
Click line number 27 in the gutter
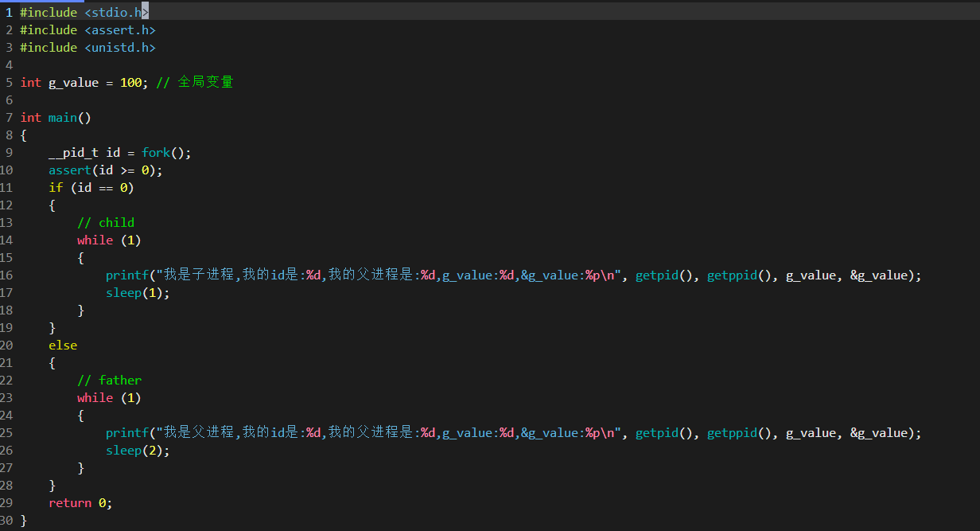(6, 468)
